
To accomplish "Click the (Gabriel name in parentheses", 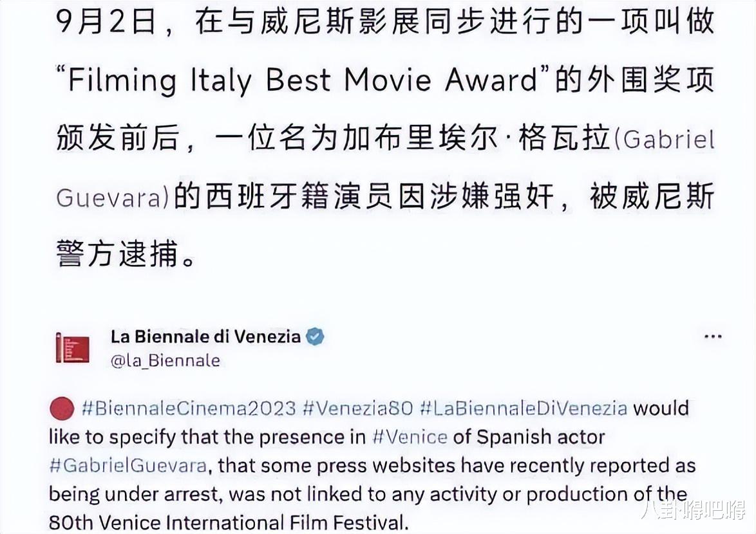I will click(x=664, y=140).
